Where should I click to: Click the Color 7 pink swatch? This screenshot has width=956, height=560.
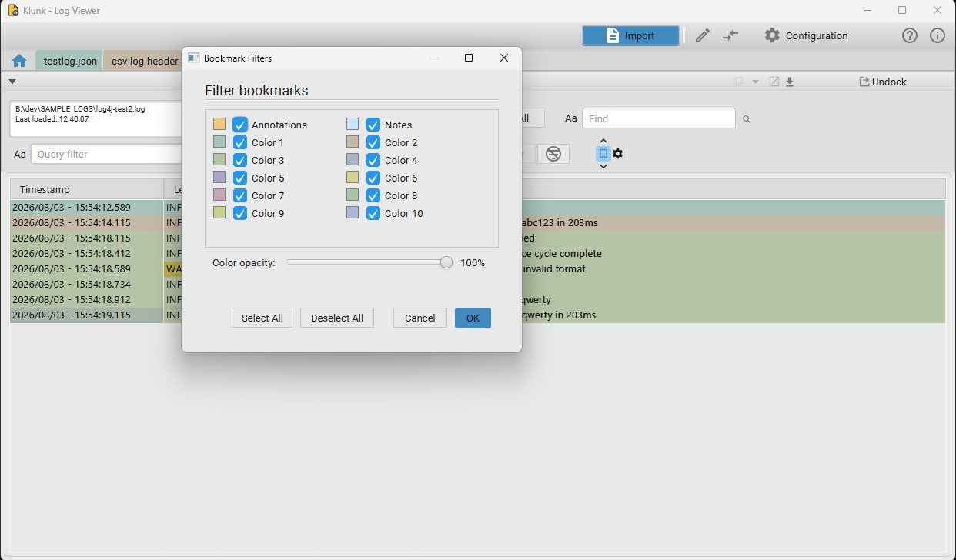coord(219,195)
